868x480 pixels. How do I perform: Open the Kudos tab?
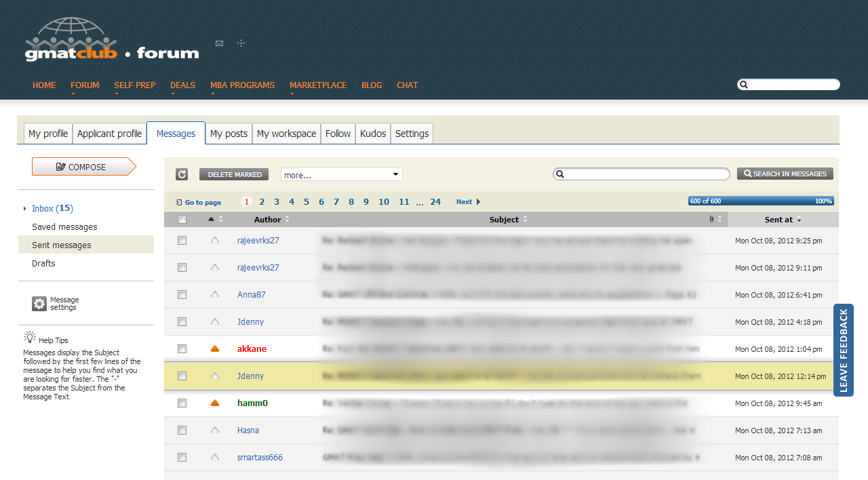pos(372,134)
